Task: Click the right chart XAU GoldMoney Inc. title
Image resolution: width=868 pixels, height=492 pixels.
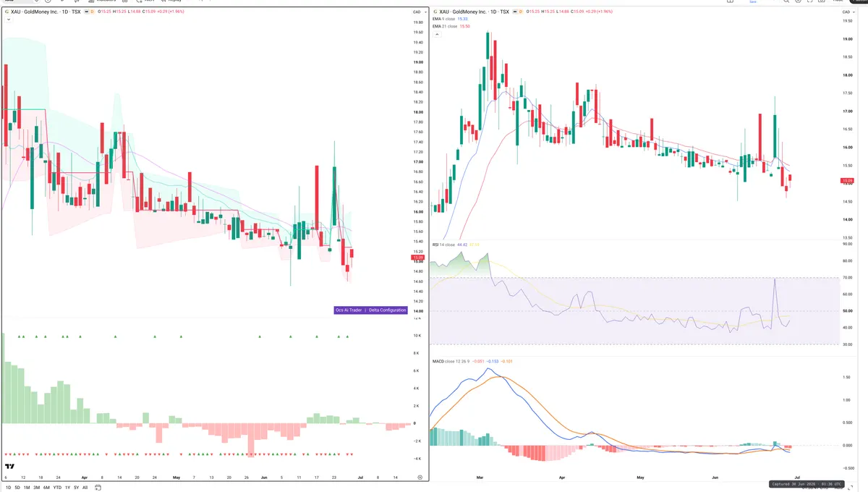Action: pyautogui.click(x=473, y=12)
